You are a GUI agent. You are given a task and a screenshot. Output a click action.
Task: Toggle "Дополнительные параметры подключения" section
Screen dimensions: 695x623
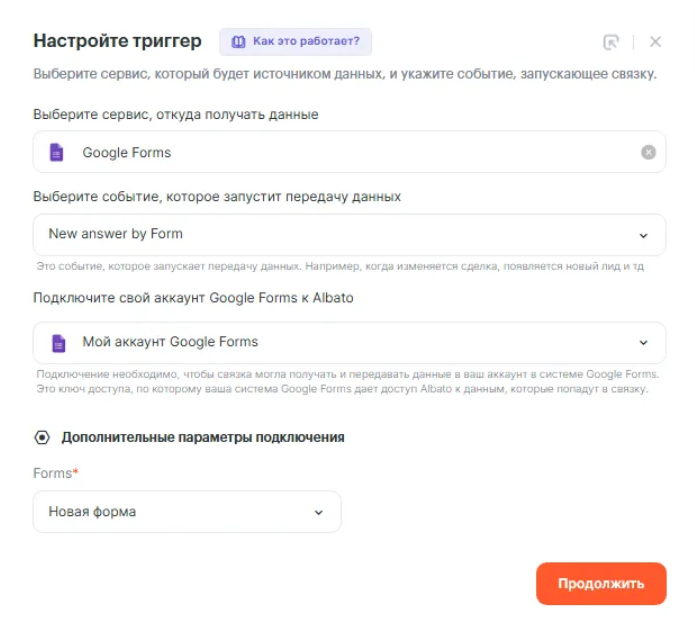tap(203, 437)
